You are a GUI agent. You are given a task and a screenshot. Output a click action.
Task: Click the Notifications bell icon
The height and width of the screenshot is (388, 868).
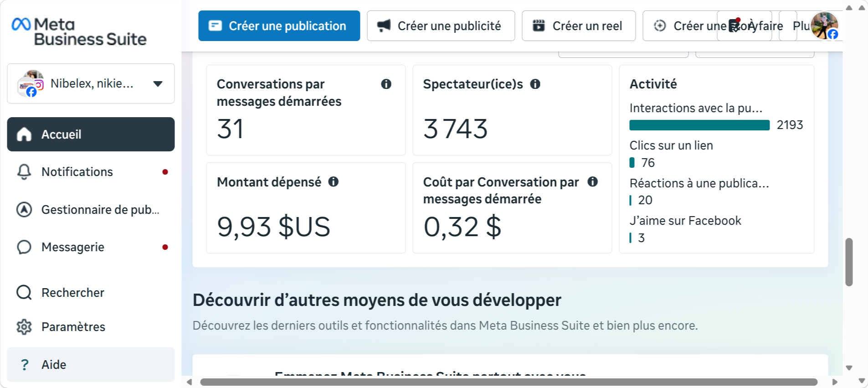point(24,172)
